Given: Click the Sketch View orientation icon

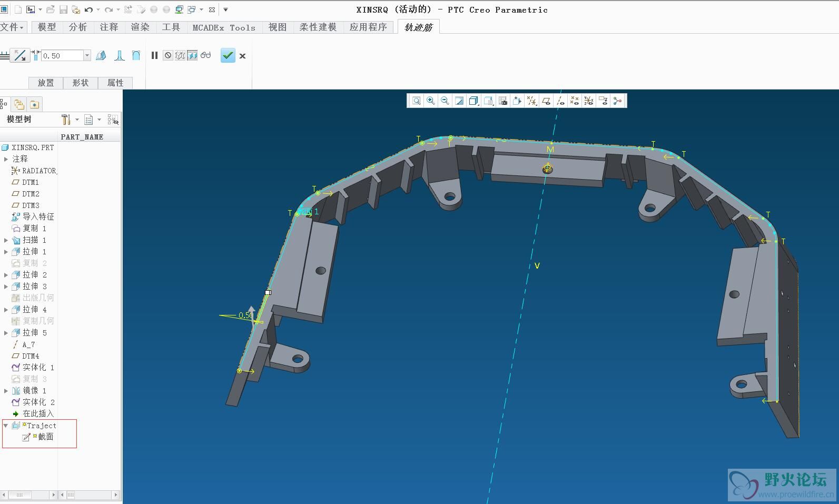Looking at the screenshot, I should click(x=517, y=101).
